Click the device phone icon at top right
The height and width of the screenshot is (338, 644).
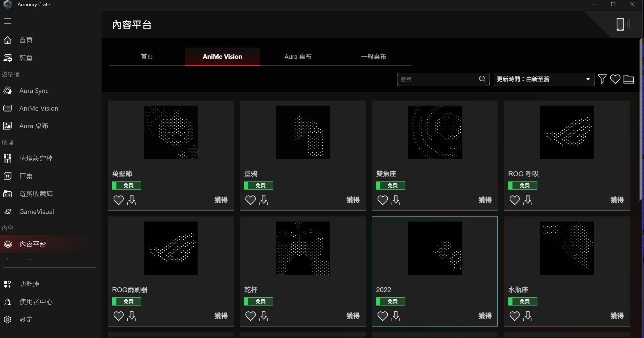623,24
